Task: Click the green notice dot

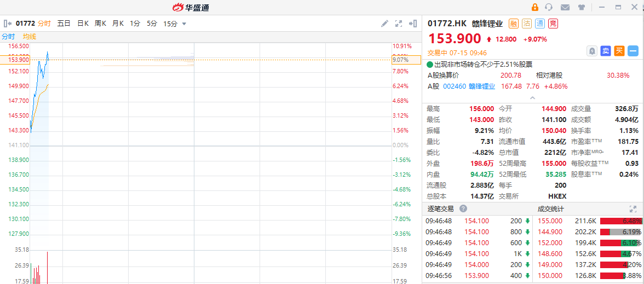Action: click(x=429, y=65)
